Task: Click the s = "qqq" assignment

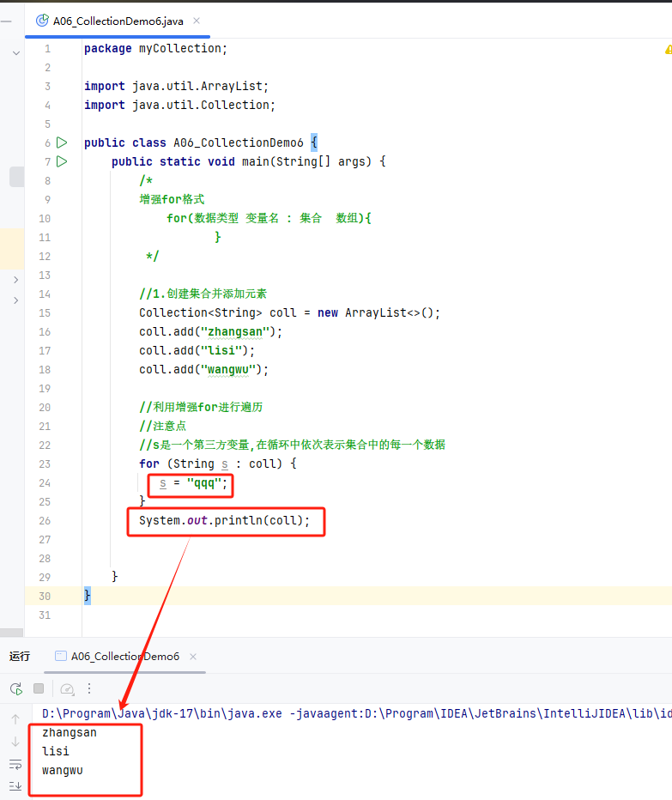Action: pos(193,482)
